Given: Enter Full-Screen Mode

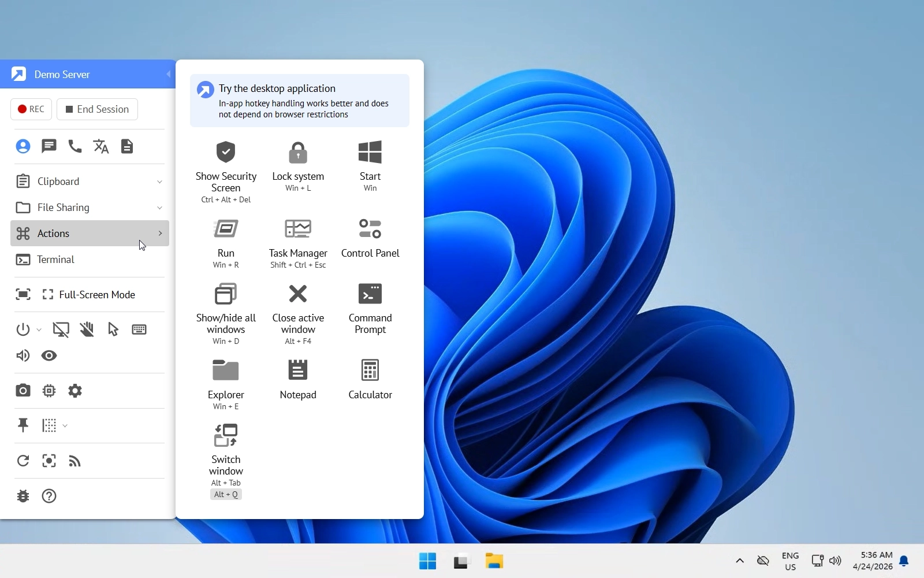Looking at the screenshot, I should pos(89,295).
